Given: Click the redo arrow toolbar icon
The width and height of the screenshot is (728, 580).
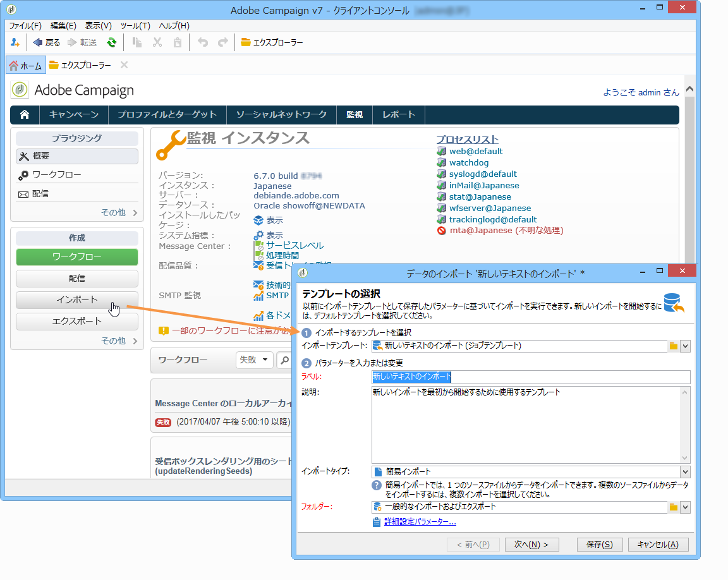Looking at the screenshot, I should coord(223,43).
